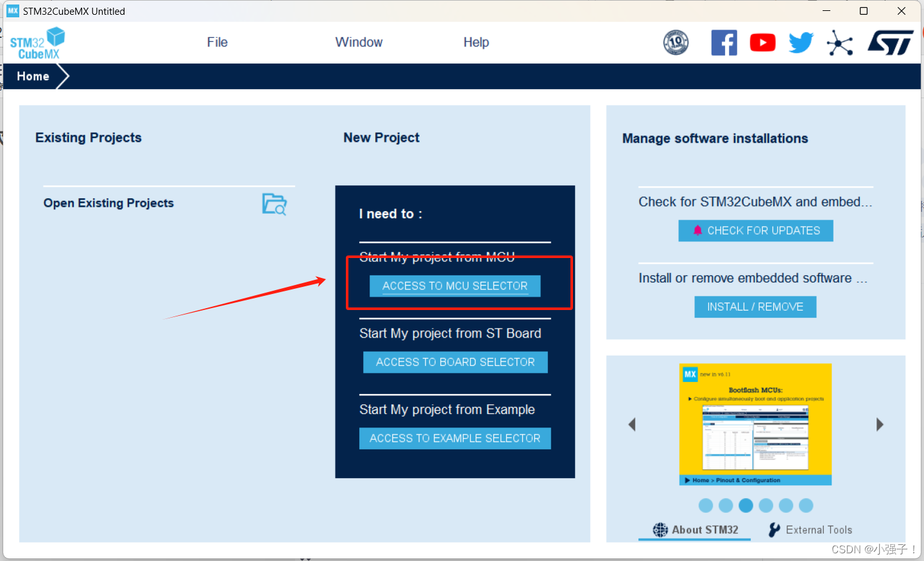Click the Open Existing Projects label
Screen dimensions: 924x561
point(108,203)
